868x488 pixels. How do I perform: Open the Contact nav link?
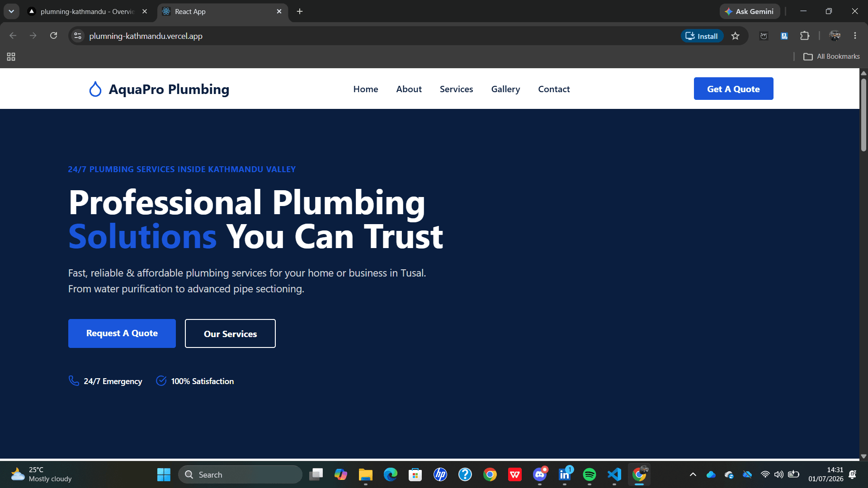click(554, 89)
